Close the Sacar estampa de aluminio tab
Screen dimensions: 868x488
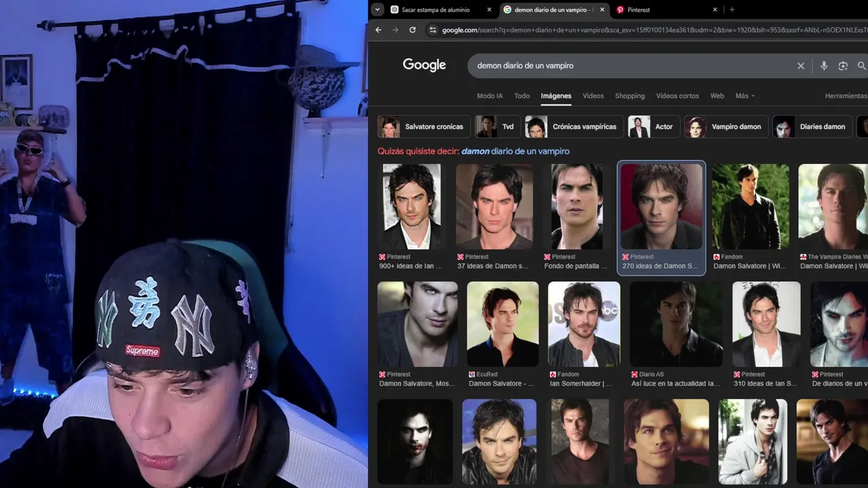tap(489, 9)
